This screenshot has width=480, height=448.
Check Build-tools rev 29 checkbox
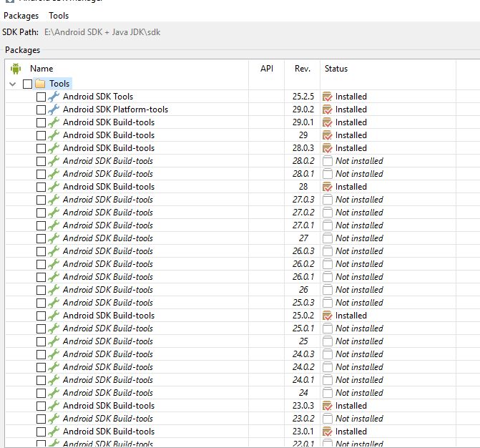tap(41, 135)
